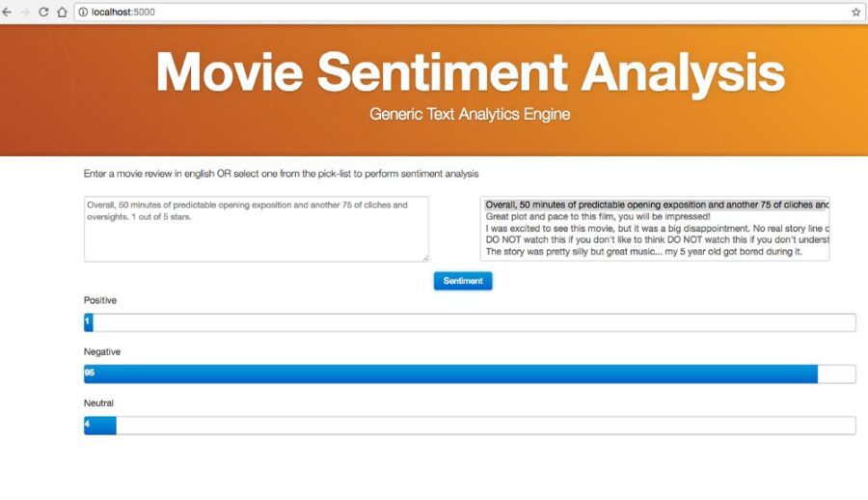The height and width of the screenshot is (500, 868).
Task: Select the 'Overall, 50 minutes of predictable' review option
Action: point(655,205)
